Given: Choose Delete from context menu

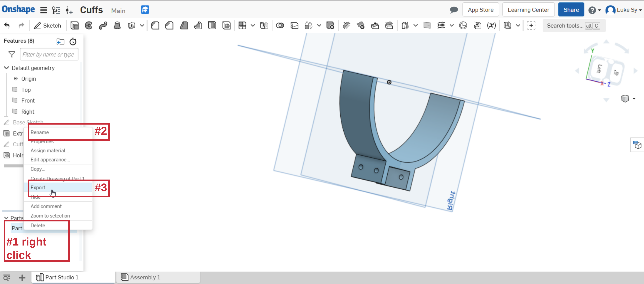Looking at the screenshot, I should pos(58,225).
